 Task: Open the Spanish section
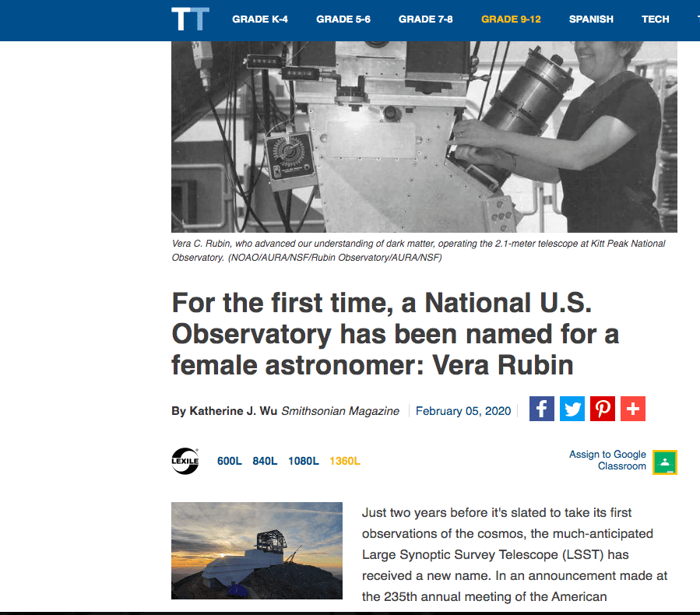tap(591, 19)
